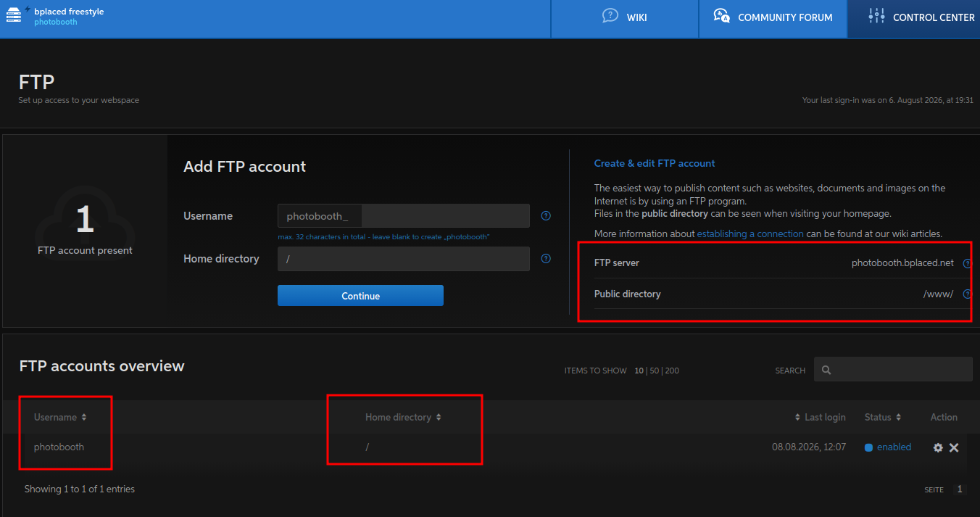980x517 pixels.
Task: Delete the photobooth account via X icon
Action: click(954, 448)
